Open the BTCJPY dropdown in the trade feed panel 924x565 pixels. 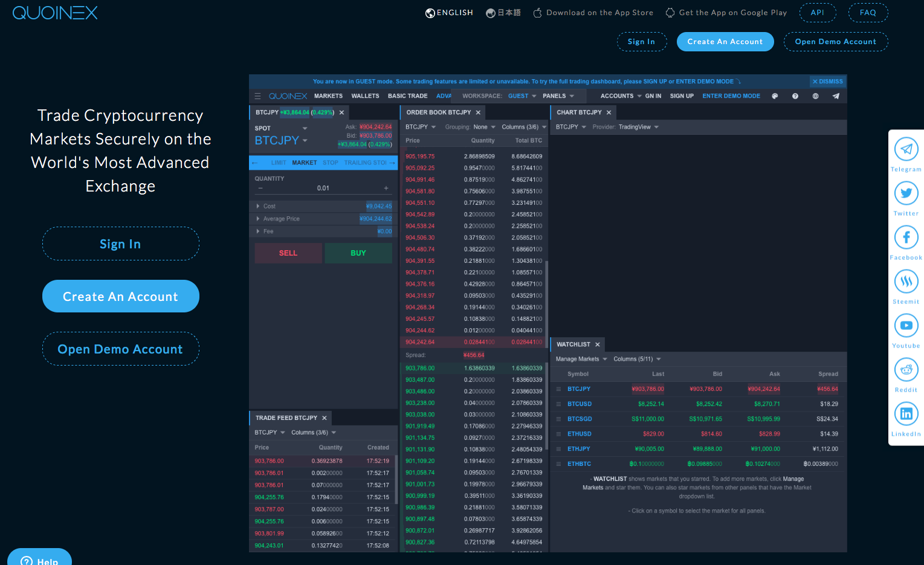pos(270,433)
